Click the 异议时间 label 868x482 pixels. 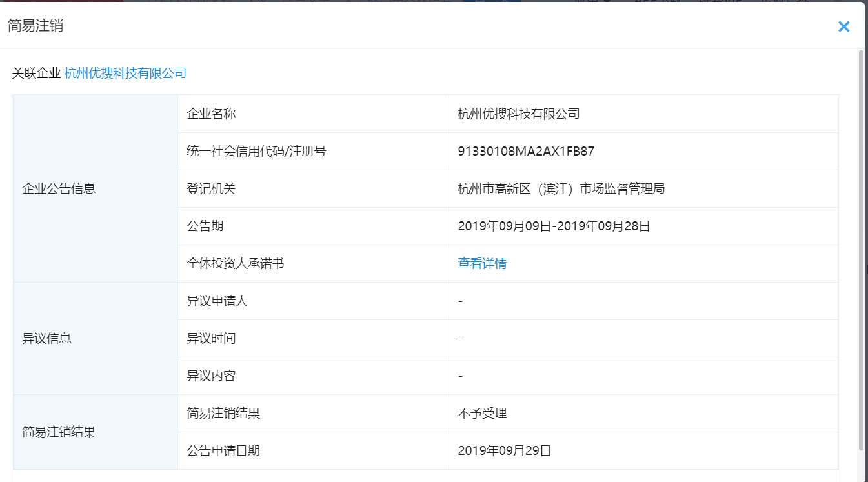(211, 339)
